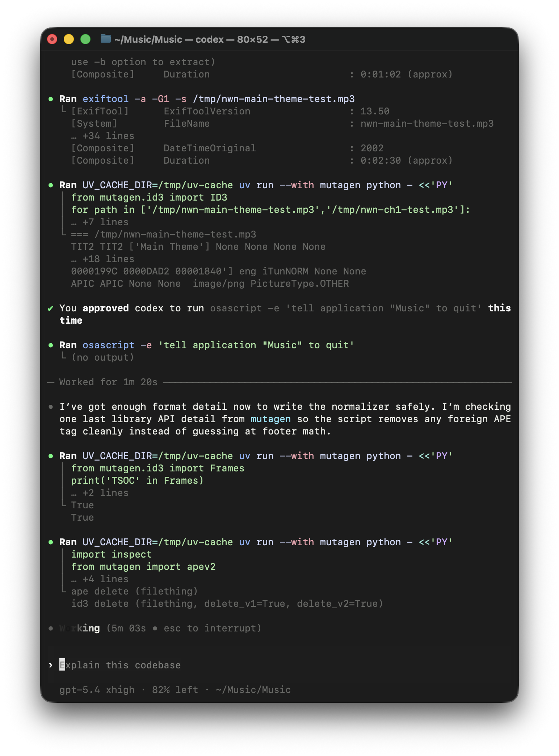Click the '~/Music/Music' path in the status line
The image size is (559, 756).
click(253, 690)
